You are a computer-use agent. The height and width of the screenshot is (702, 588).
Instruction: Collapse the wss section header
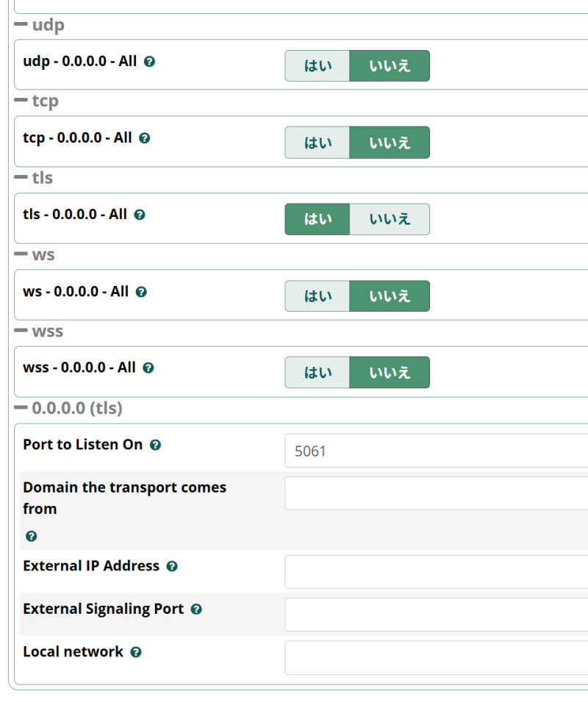39,332
